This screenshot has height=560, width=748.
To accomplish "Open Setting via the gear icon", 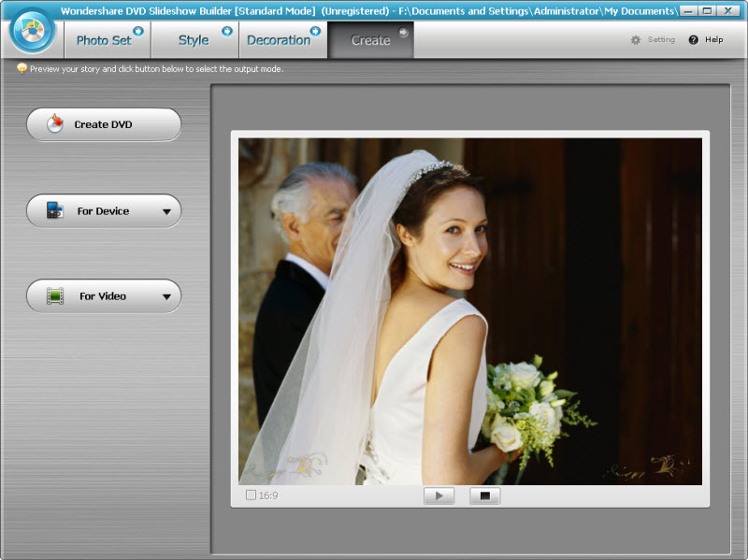I will pyautogui.click(x=636, y=40).
